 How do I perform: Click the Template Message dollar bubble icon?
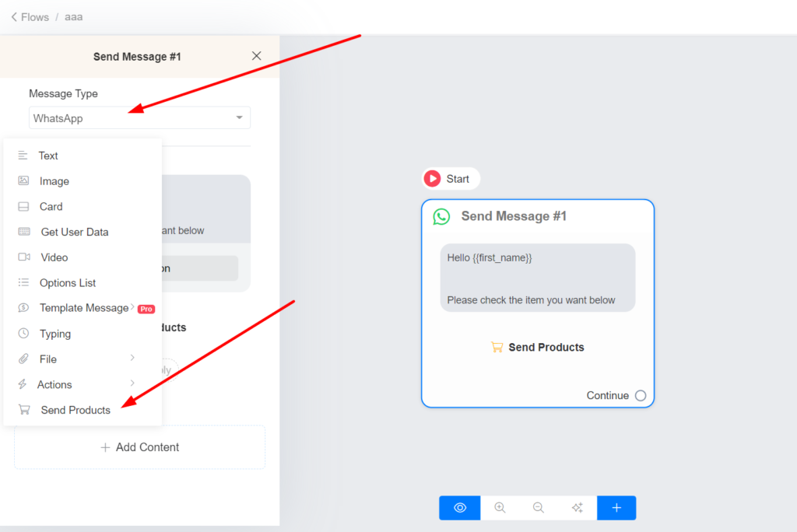click(x=23, y=308)
